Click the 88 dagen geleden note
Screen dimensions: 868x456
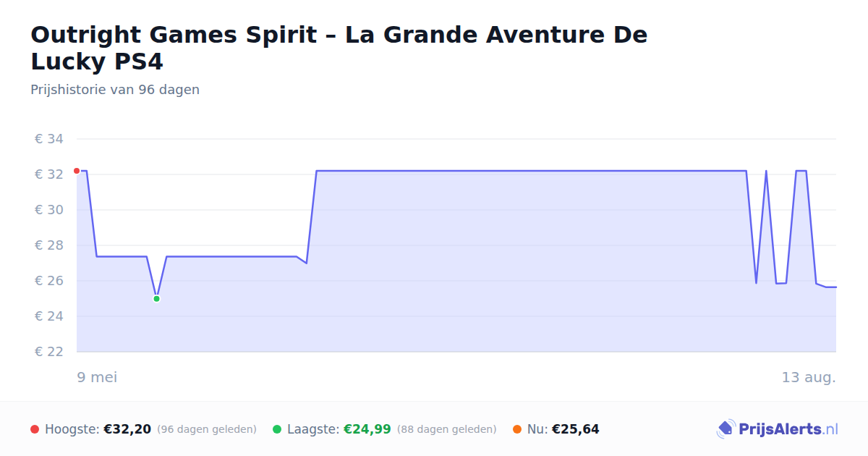(x=447, y=429)
